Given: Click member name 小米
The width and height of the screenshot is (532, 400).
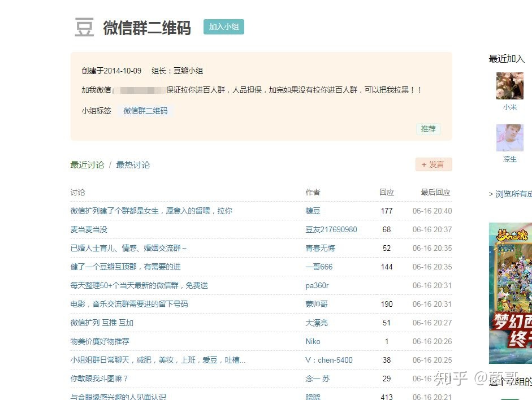Looking at the screenshot, I should pos(510,107).
